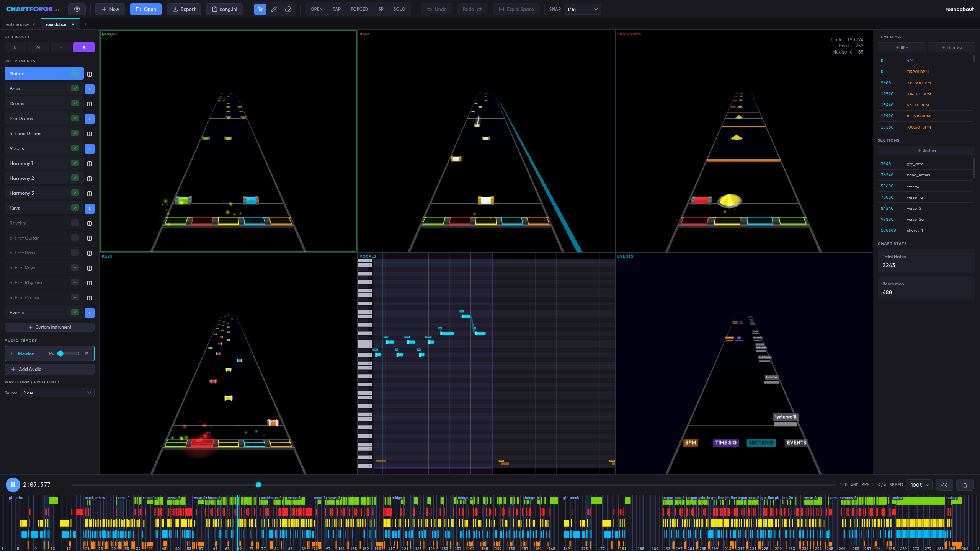Mute the Master audio track

(87, 354)
